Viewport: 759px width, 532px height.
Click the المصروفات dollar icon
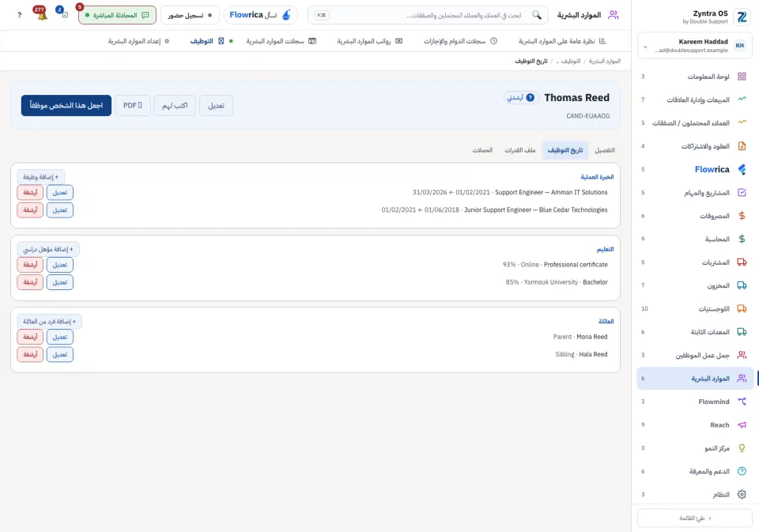pyautogui.click(x=742, y=216)
